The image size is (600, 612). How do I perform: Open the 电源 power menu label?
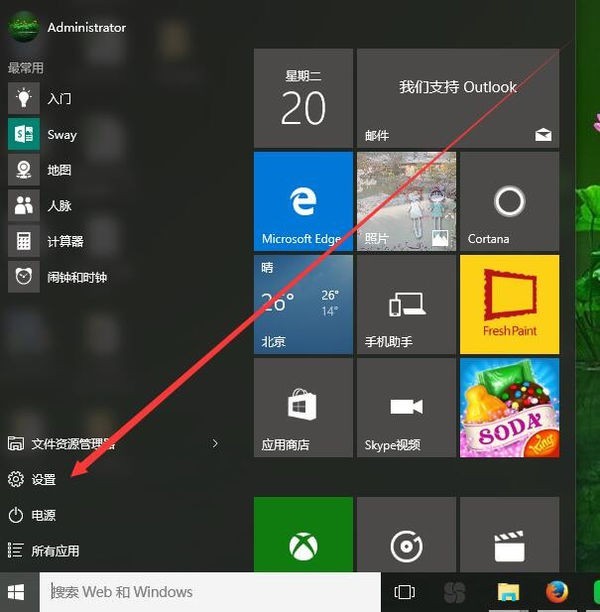point(44,516)
